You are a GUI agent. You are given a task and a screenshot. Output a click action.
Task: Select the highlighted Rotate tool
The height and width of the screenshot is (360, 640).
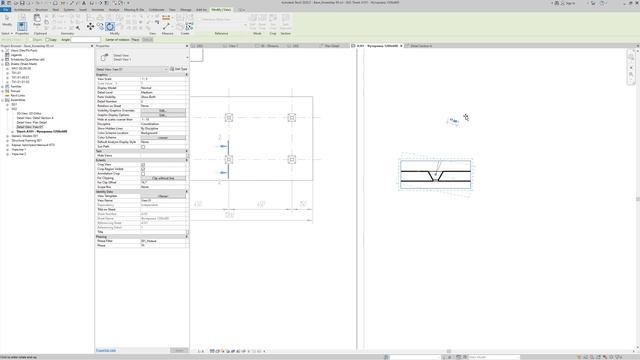(x=110, y=27)
